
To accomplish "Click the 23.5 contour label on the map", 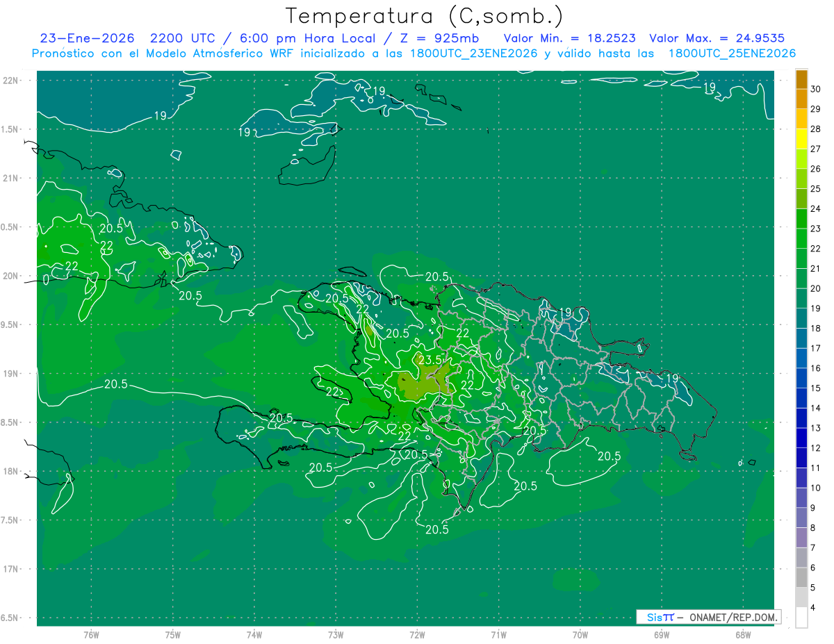I will (431, 360).
